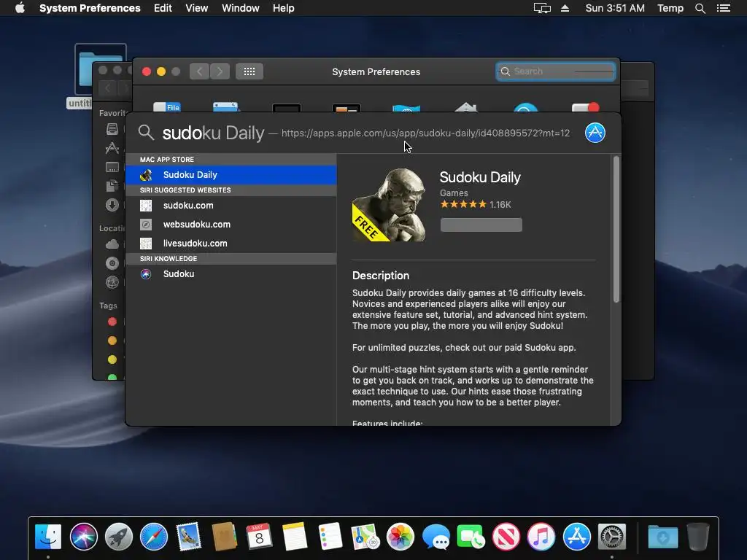
Task: Open Photos from the Dock
Action: (400, 536)
